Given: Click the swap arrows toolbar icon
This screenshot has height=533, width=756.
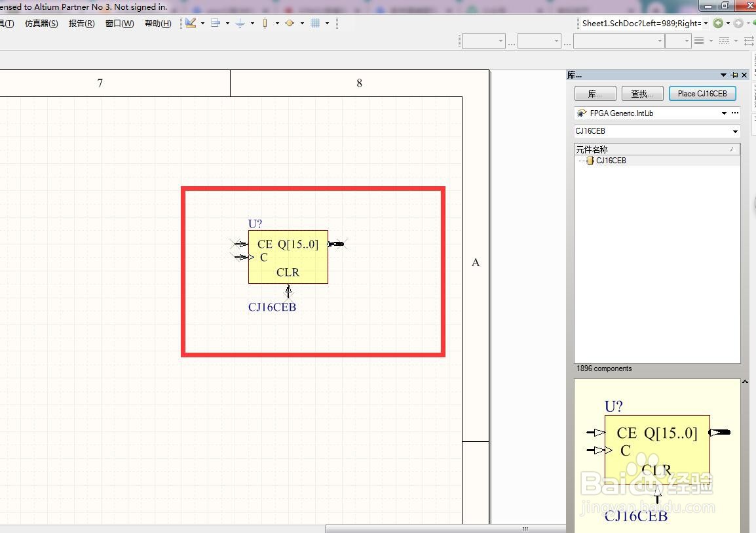Looking at the screenshot, I should (x=749, y=41).
